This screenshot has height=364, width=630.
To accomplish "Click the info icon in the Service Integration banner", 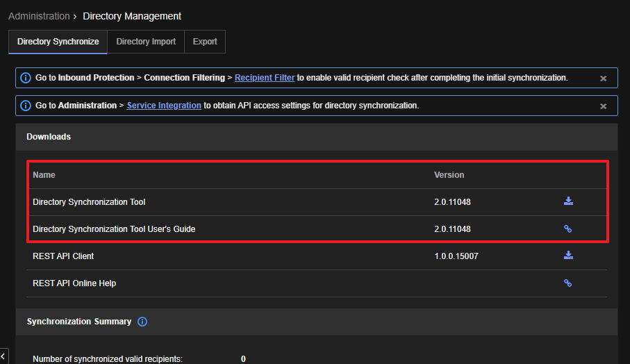I will (x=26, y=106).
